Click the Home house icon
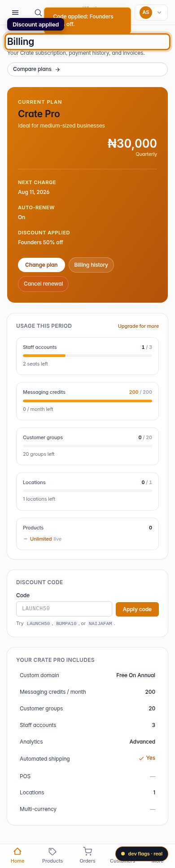The image size is (175, 868). point(17,851)
